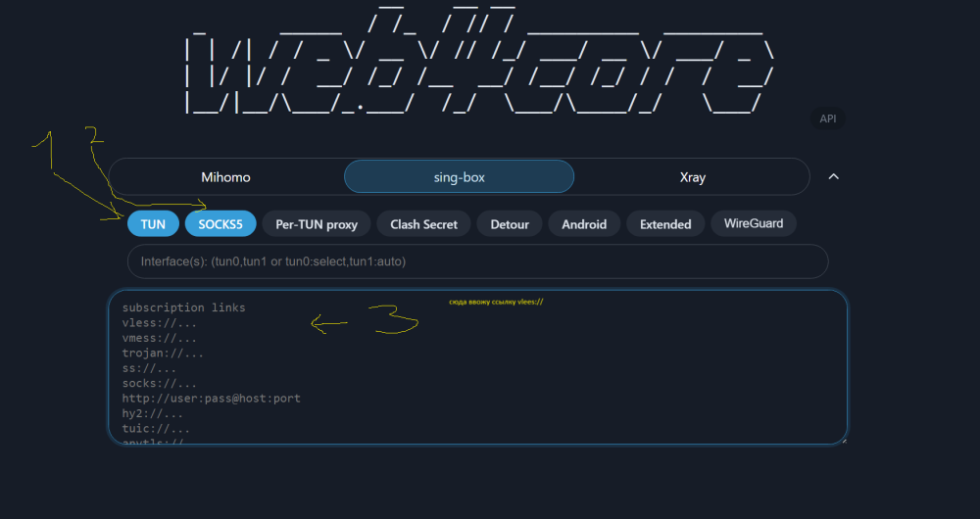This screenshot has width=980, height=519.
Task: Enable the Per-TUN proxy option
Action: coord(317,224)
